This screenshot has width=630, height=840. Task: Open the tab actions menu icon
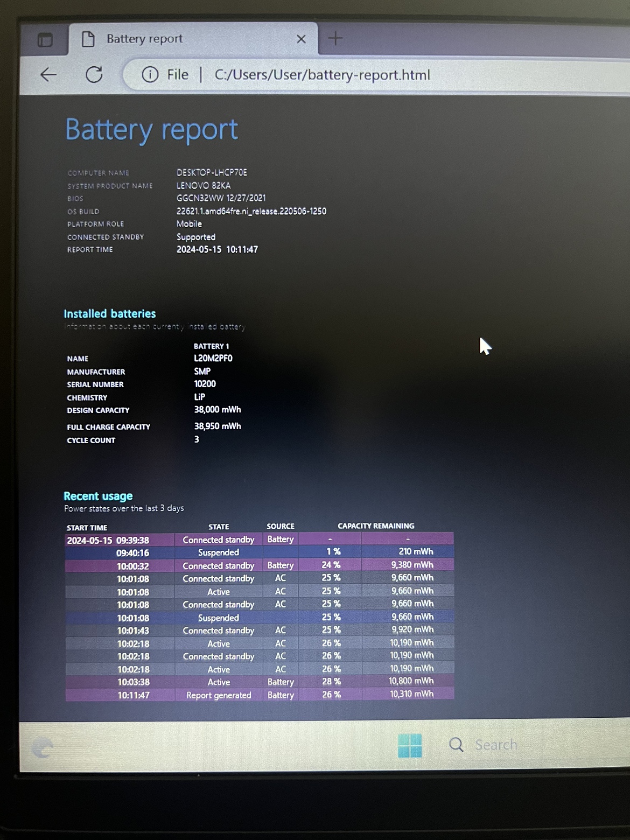45,40
